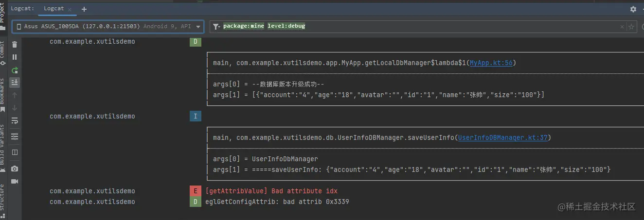The height and width of the screenshot is (220, 644).
Task: Add a new Logcat tab with plus
Action: coord(84,9)
